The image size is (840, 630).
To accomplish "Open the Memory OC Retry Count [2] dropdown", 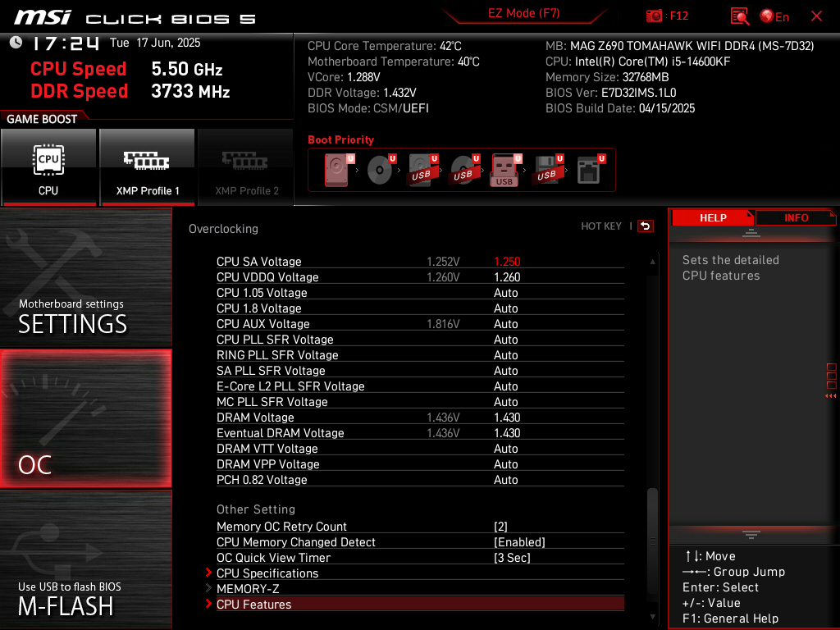I will pyautogui.click(x=500, y=527).
